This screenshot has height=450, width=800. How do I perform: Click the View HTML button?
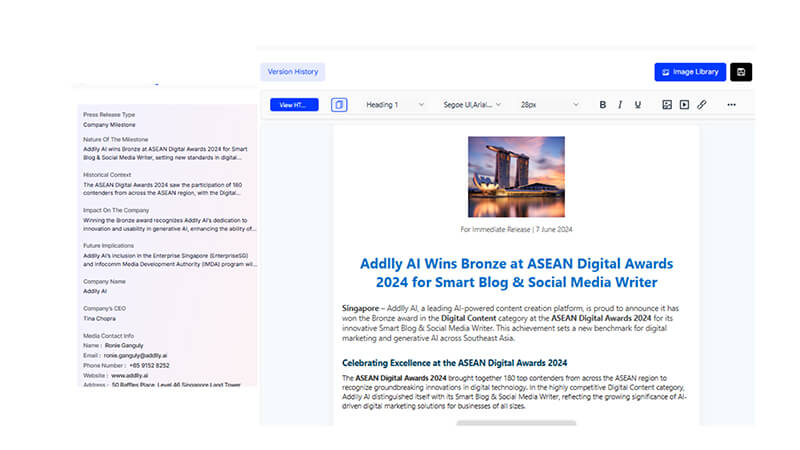click(x=294, y=105)
